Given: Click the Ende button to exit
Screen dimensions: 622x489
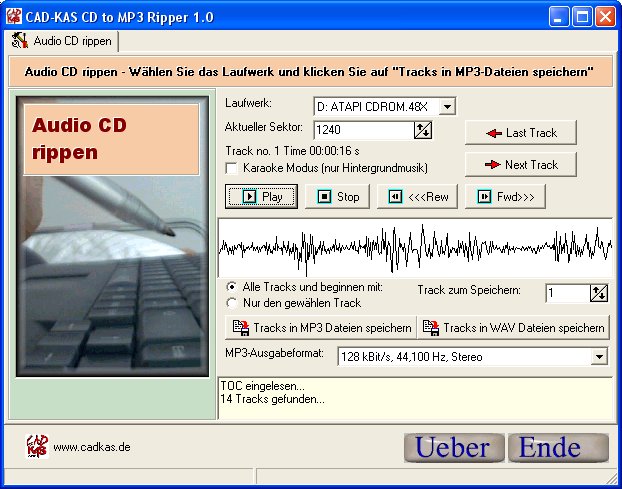Looking at the screenshot, I should [557, 447].
